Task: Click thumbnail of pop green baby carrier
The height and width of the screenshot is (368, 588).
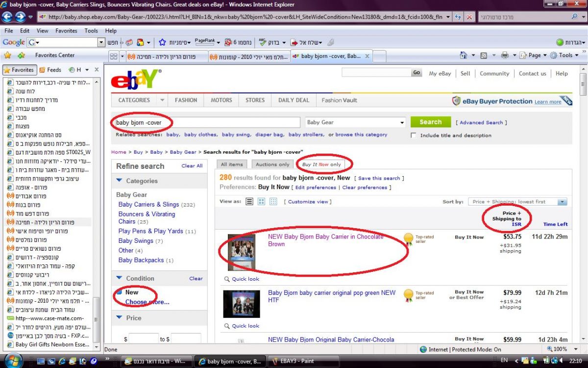Action: point(242,304)
